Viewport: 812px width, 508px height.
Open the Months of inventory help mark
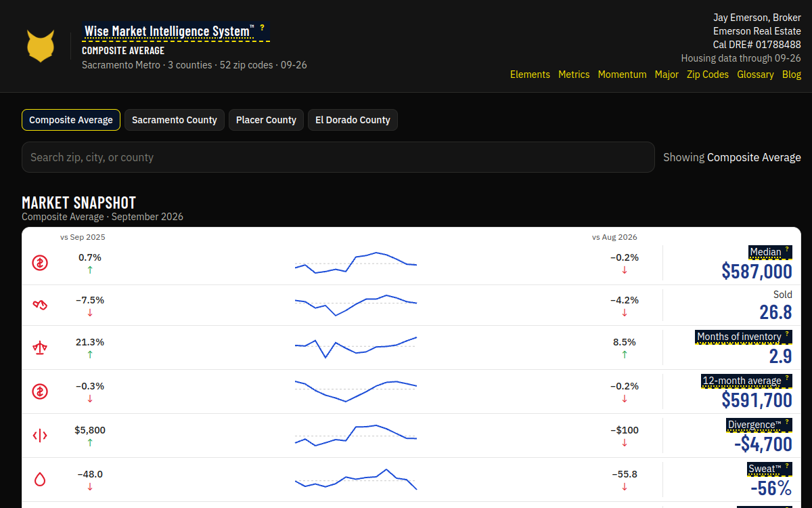point(787,334)
